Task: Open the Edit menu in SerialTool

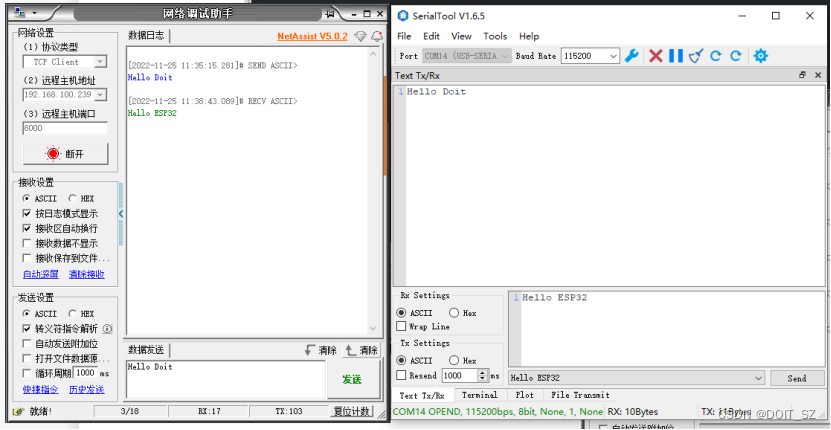Action: [x=431, y=36]
